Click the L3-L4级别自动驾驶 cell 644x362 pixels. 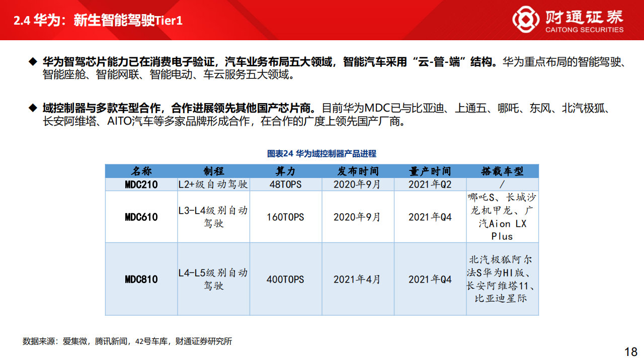click(213, 217)
